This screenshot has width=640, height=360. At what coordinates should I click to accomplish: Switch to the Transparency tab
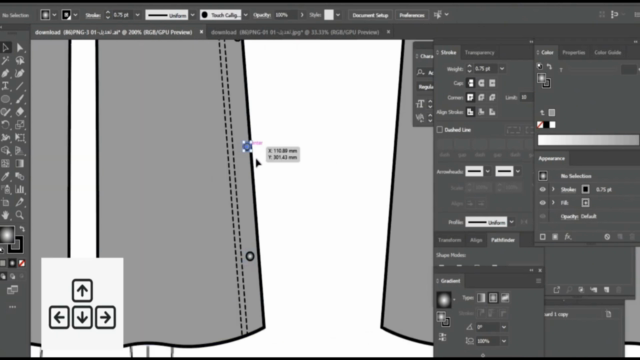480,53
